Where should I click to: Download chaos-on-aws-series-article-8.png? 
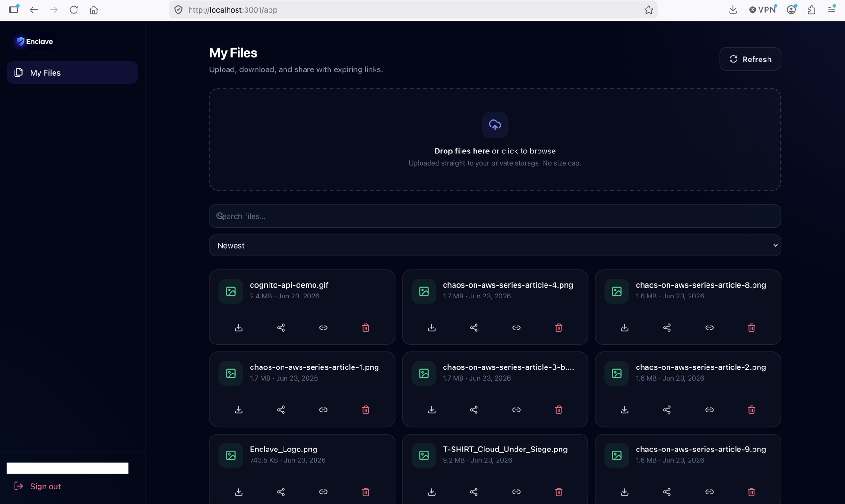[x=624, y=328]
